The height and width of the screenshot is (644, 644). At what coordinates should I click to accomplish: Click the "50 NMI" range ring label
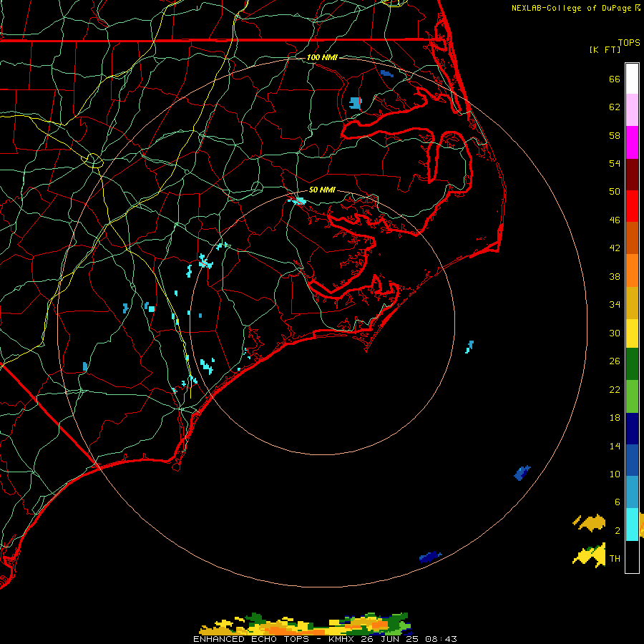[x=322, y=190]
